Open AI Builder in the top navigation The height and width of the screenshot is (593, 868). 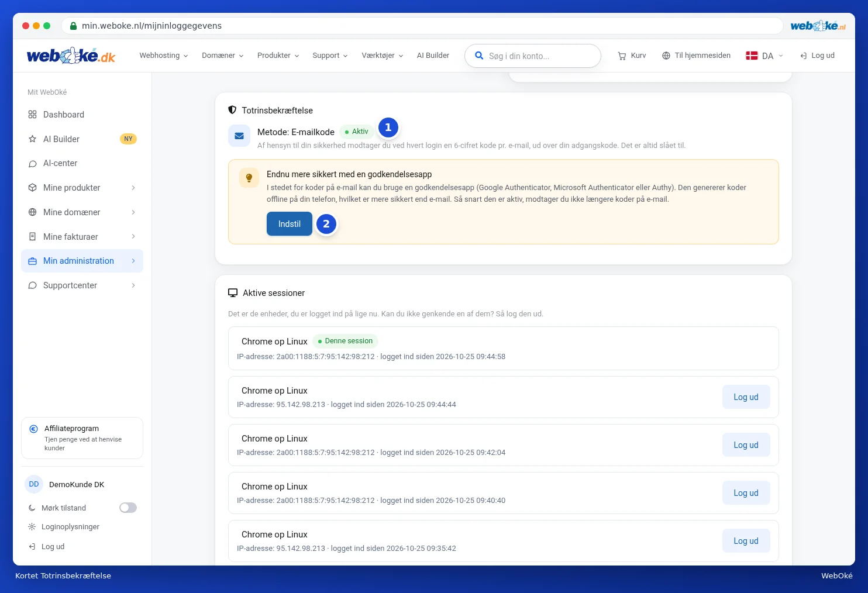coord(433,56)
